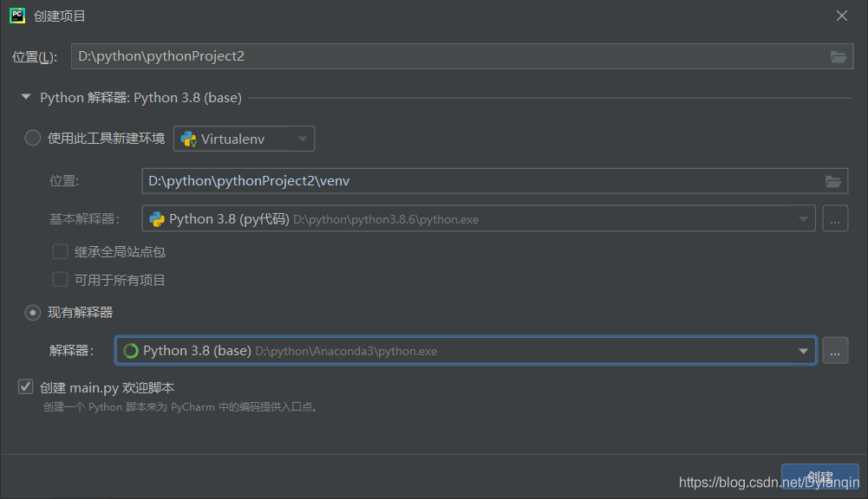Click the '创建项目' dialog title
The height and width of the screenshot is (499, 868).
(x=60, y=16)
